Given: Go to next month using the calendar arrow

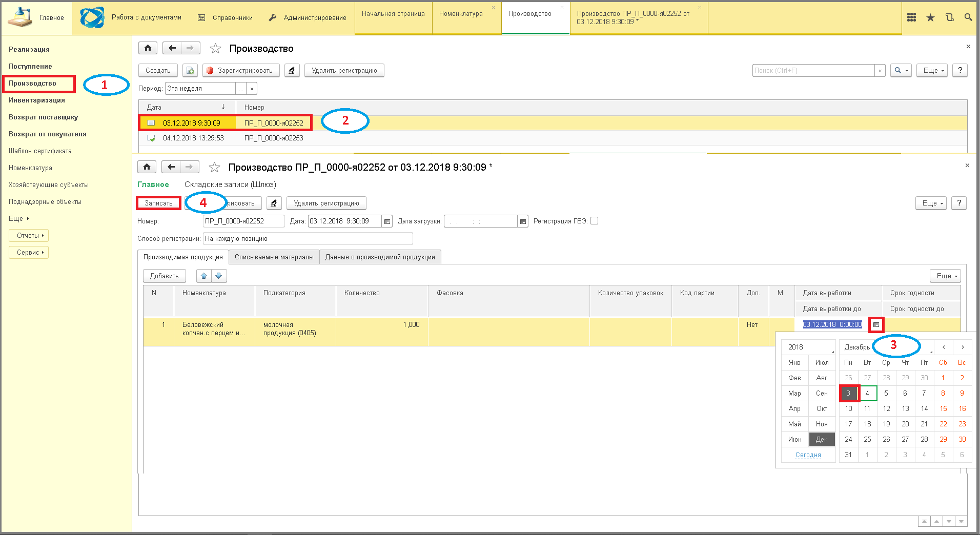Looking at the screenshot, I should [963, 347].
